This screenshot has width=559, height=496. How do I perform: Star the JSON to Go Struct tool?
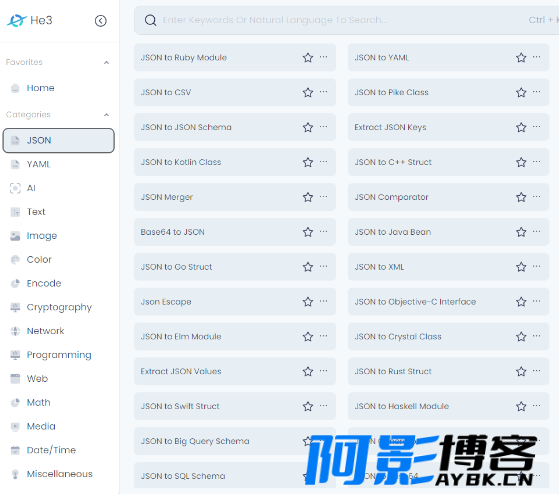[x=308, y=267]
